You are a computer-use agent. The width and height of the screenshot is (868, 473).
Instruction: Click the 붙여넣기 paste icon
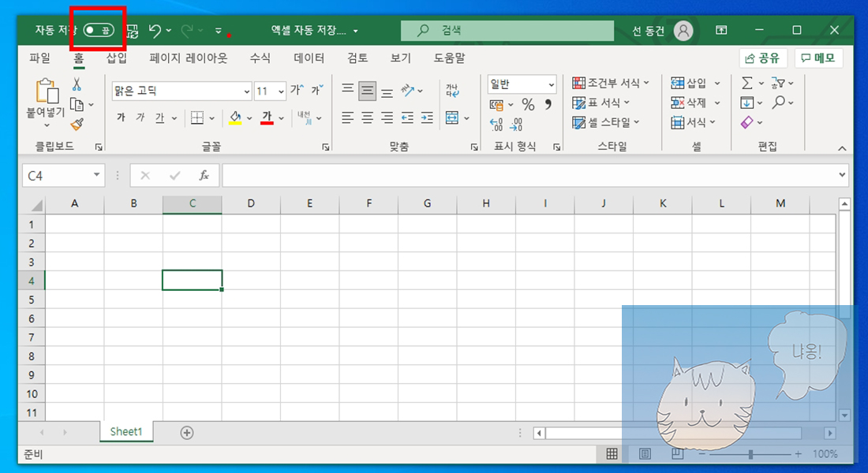tap(47, 91)
